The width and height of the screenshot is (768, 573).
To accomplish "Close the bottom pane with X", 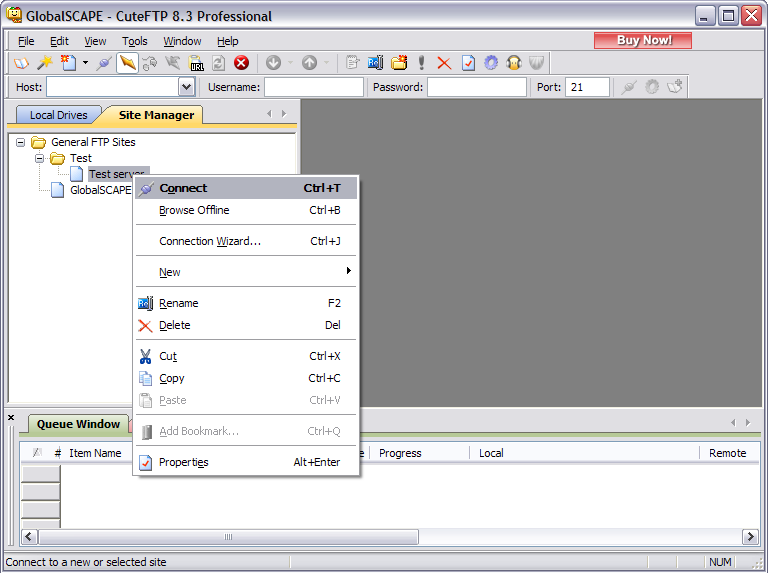I will 11,418.
